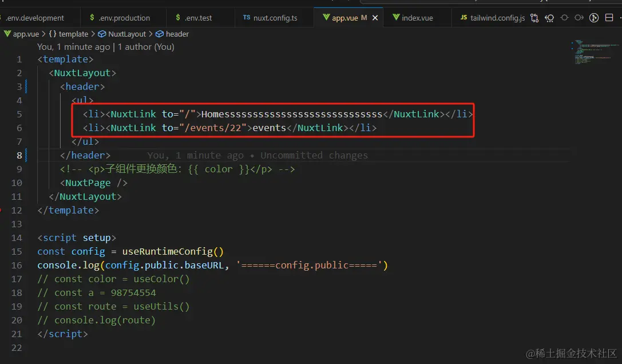This screenshot has height=364, width=622.
Task: Click the 'You, 1 minute ago' code lens
Action: (x=73, y=47)
